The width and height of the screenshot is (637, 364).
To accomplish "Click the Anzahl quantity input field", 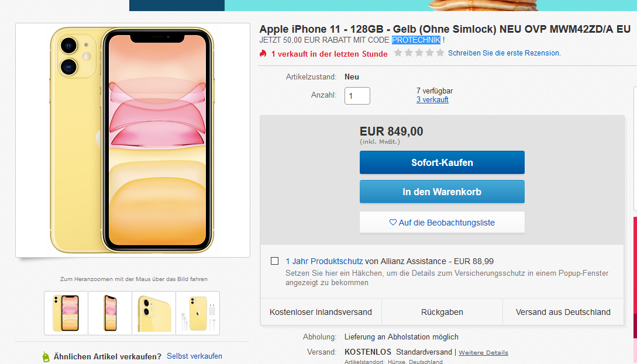I will pos(357,96).
